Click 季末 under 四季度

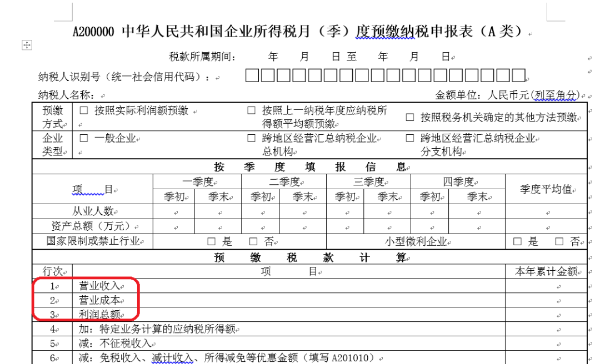point(477,197)
